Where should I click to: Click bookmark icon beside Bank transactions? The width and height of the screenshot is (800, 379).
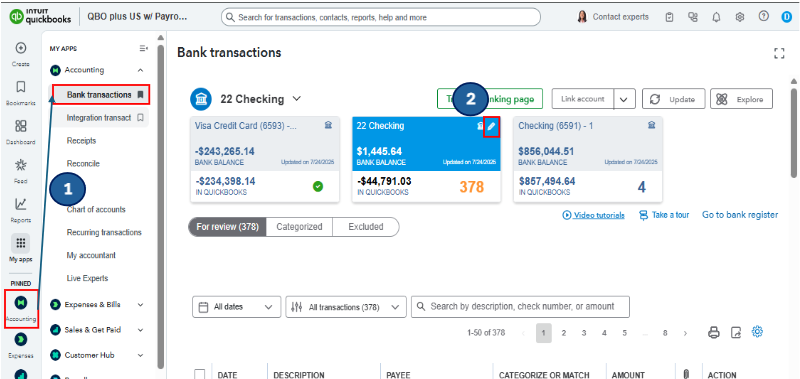click(x=141, y=95)
